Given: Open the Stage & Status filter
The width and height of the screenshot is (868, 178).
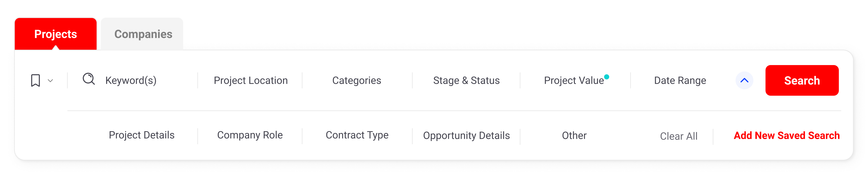Looking at the screenshot, I should [466, 81].
